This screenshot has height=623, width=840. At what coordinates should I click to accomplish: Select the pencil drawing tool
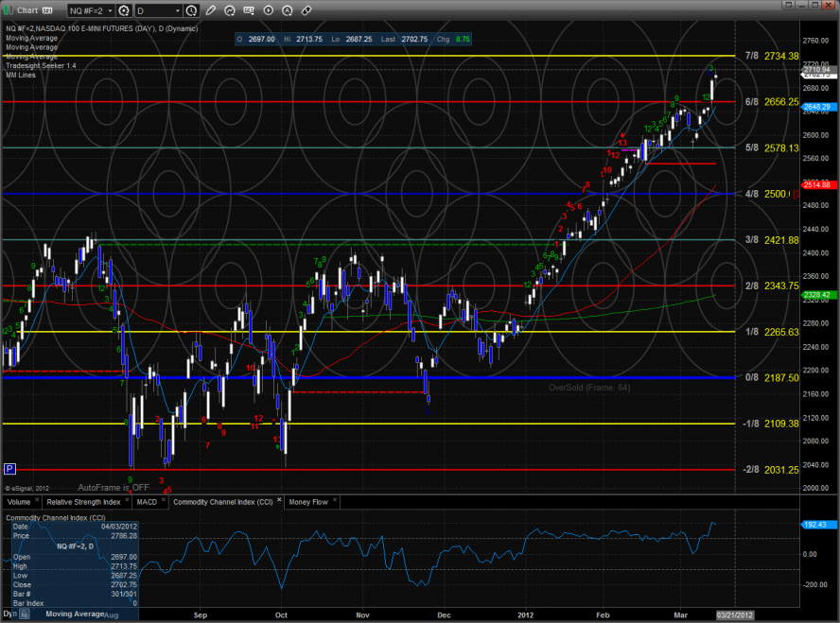click(211, 10)
